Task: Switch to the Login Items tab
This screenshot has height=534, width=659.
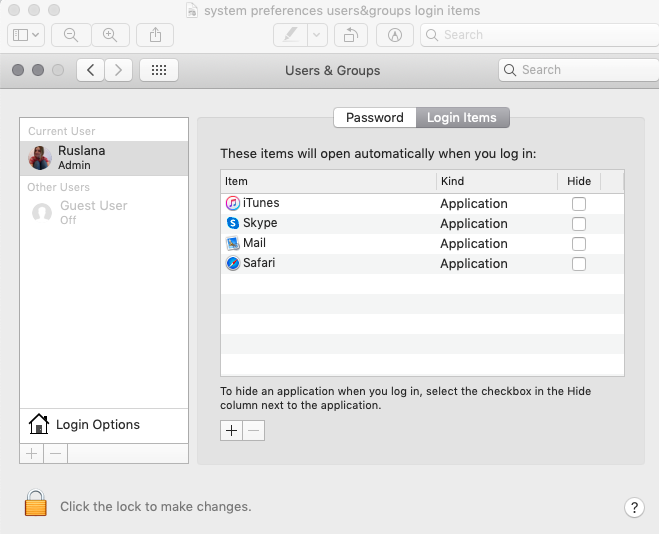Action: click(462, 118)
